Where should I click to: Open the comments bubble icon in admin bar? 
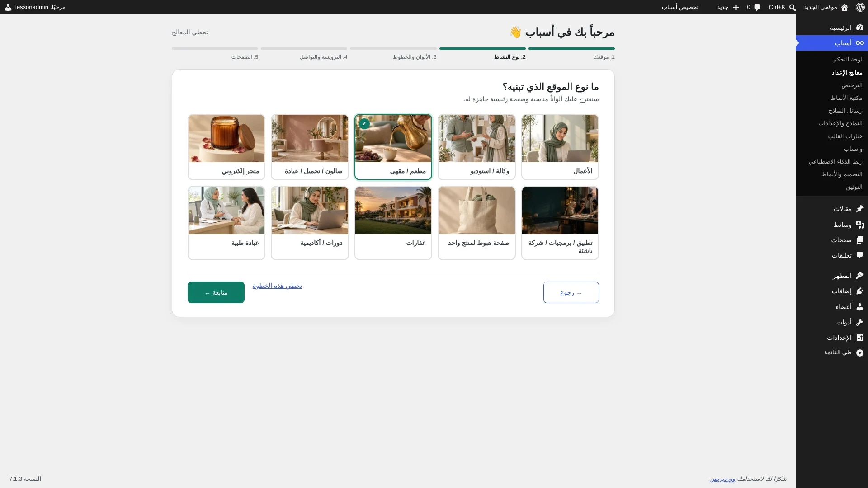click(x=757, y=7)
